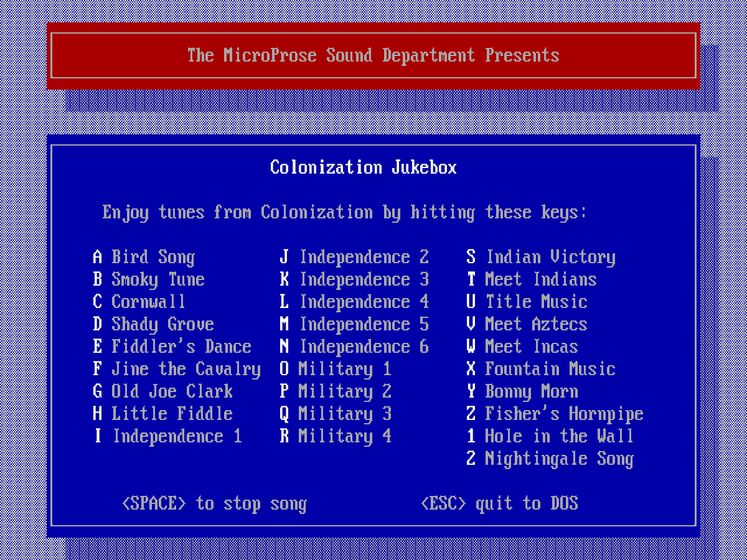Pick 'Jine the Cavalry' tune
Viewport: 747px width, 560px height.
click(177, 369)
